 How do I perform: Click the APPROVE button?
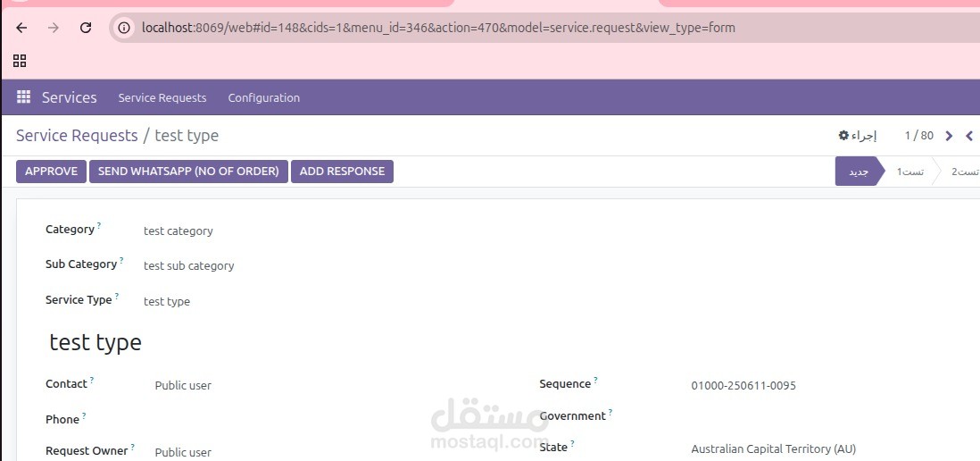(51, 172)
